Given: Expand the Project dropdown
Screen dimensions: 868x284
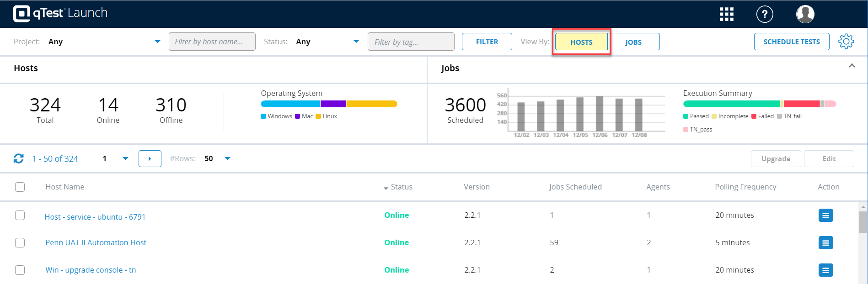Looking at the screenshot, I should pos(157,42).
